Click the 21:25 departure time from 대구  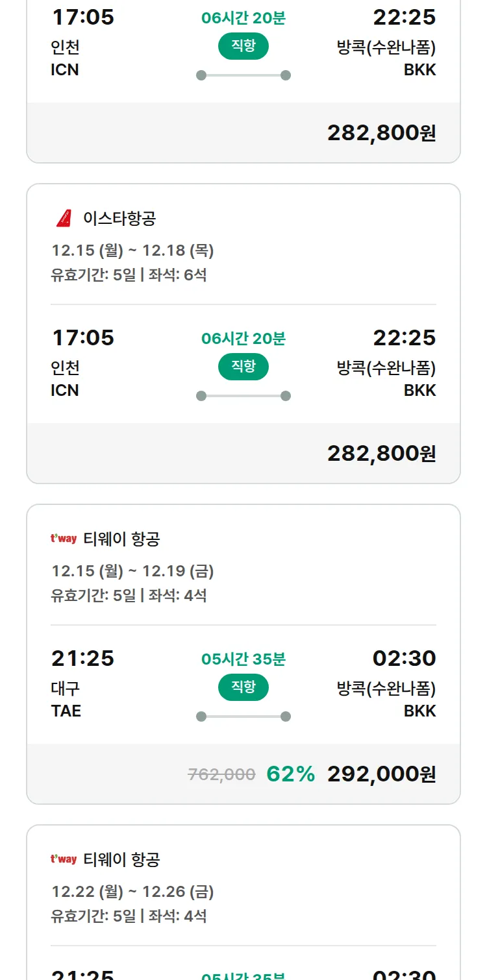(82, 659)
